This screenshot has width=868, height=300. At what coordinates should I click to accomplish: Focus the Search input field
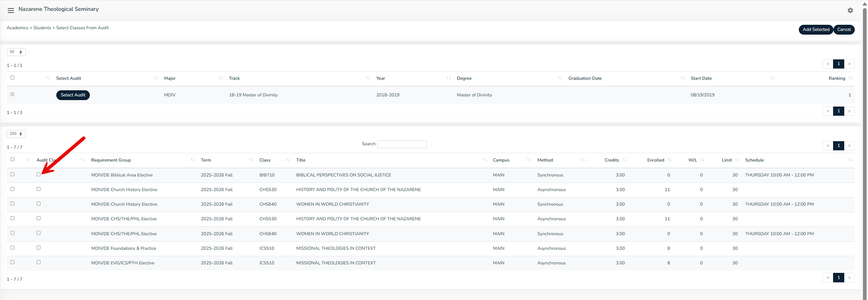[x=402, y=144]
